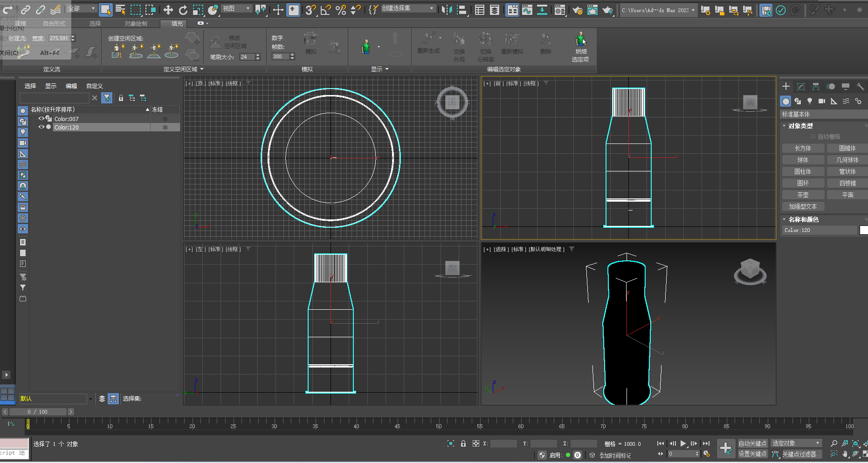This screenshot has height=463, width=868.
Task: Open the 显示 menu in Scene Explorer
Action: click(51, 86)
